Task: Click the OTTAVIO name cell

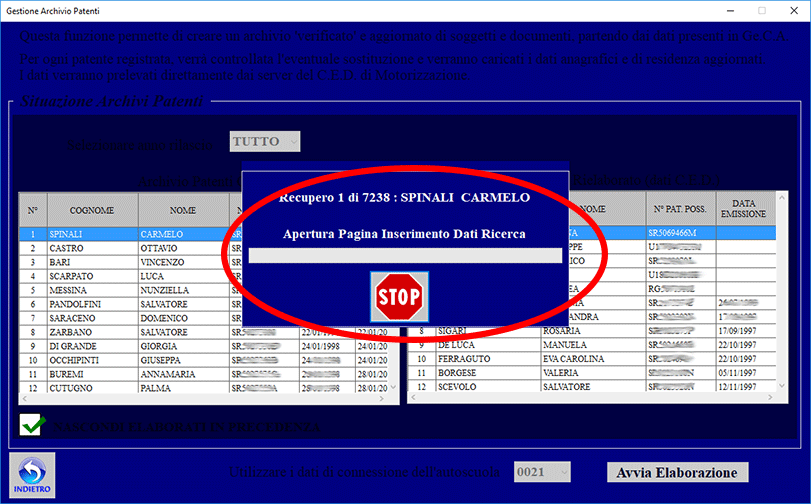Action: tap(184, 248)
